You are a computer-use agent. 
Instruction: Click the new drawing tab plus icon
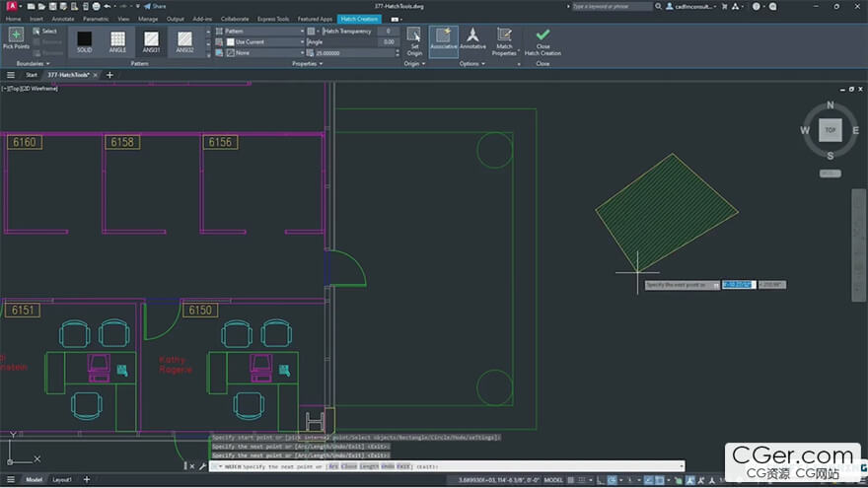(x=109, y=75)
